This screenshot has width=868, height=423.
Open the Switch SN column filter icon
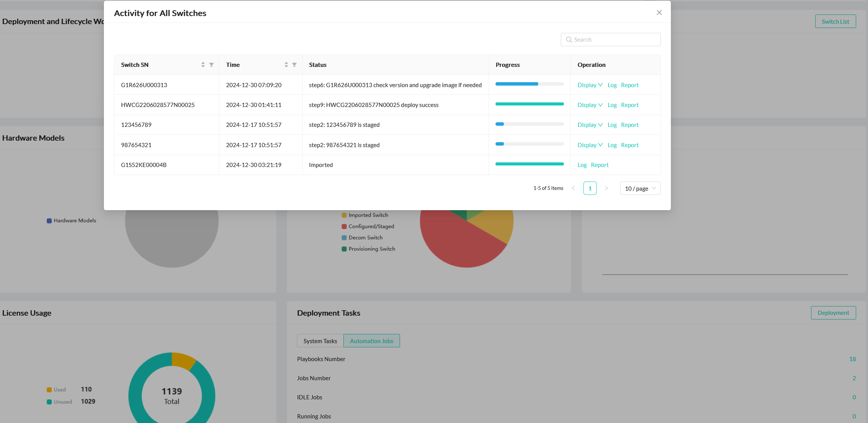[x=211, y=65]
